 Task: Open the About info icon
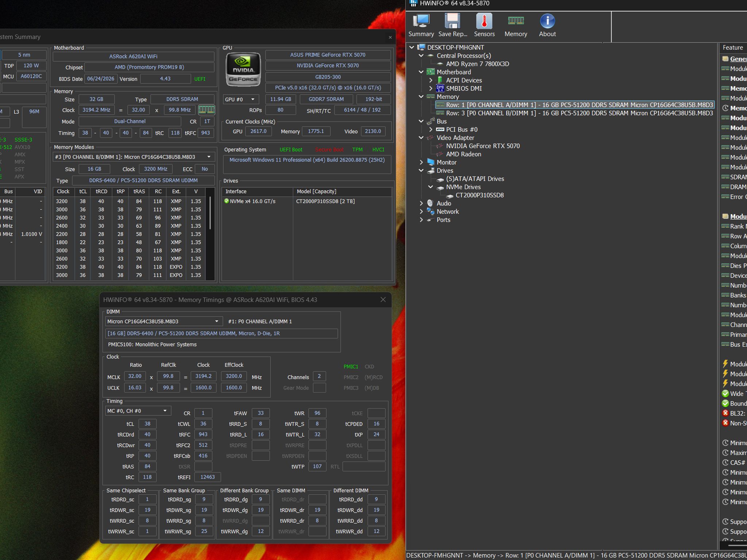(x=547, y=25)
